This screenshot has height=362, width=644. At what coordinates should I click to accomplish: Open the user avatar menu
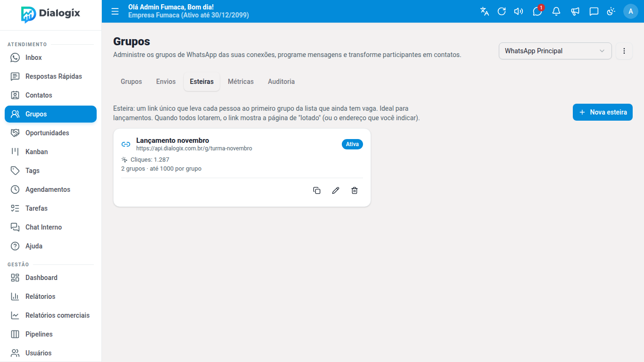tap(631, 11)
